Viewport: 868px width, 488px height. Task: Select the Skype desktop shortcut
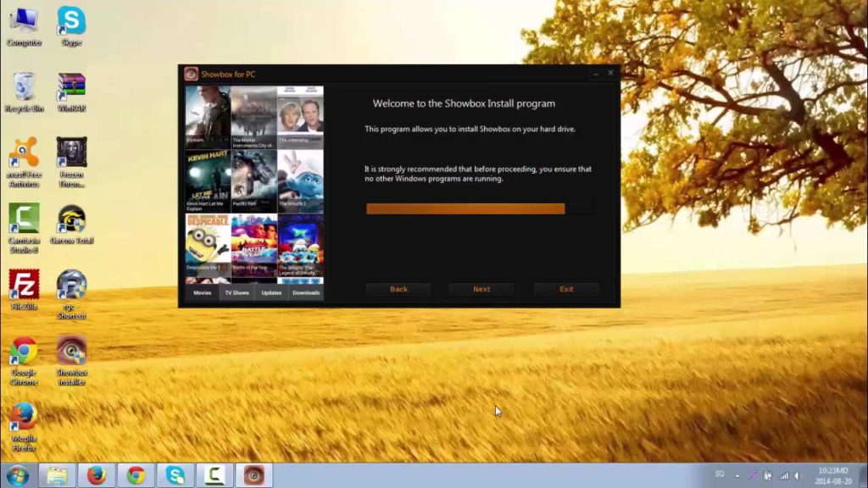[71, 27]
